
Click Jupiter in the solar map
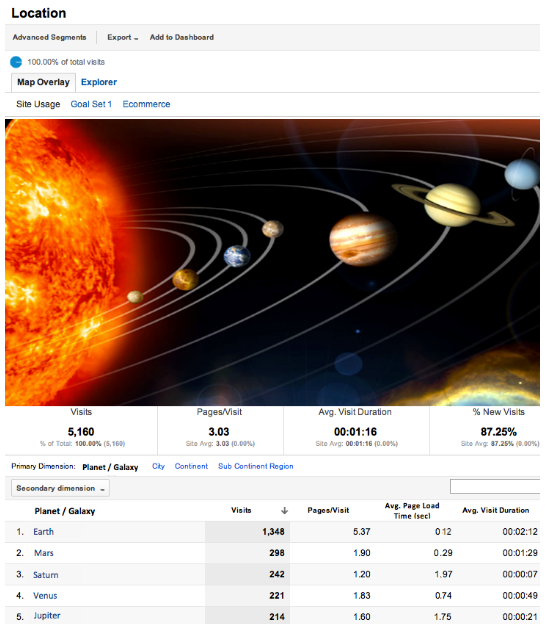(x=363, y=240)
